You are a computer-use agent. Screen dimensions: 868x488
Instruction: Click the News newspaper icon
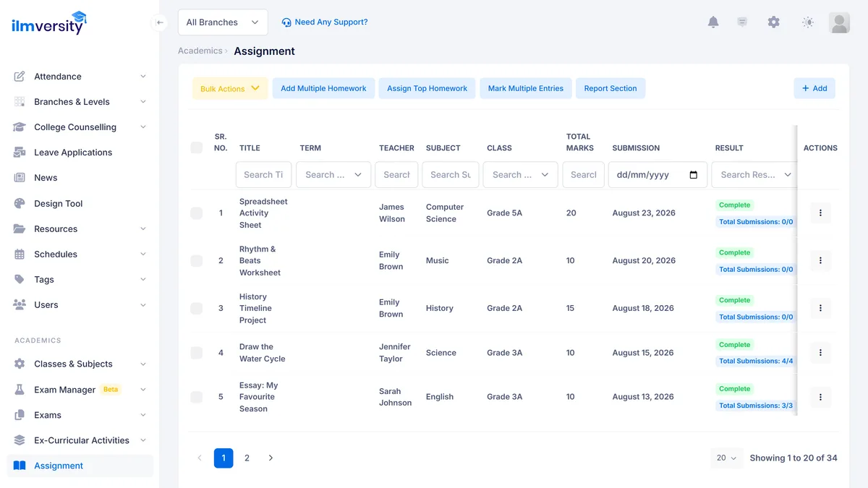click(20, 178)
